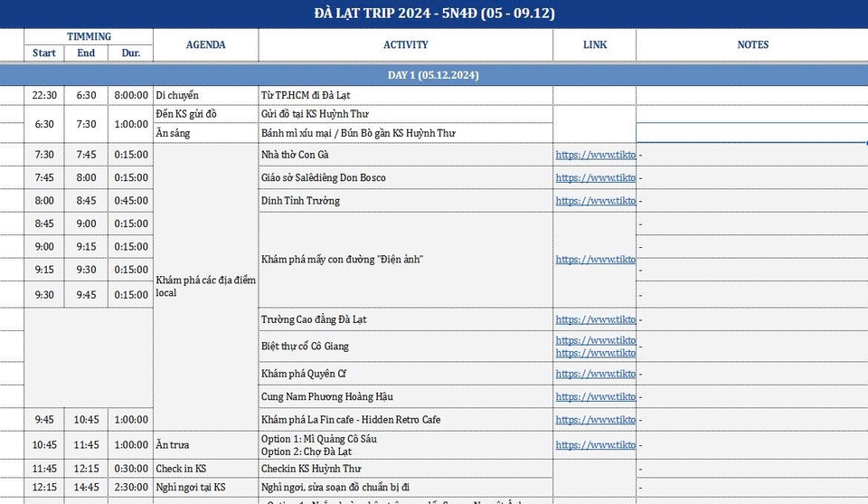This screenshot has height=504, width=868.
Task: Select the NOTES column header cell
Action: pyautogui.click(x=752, y=44)
